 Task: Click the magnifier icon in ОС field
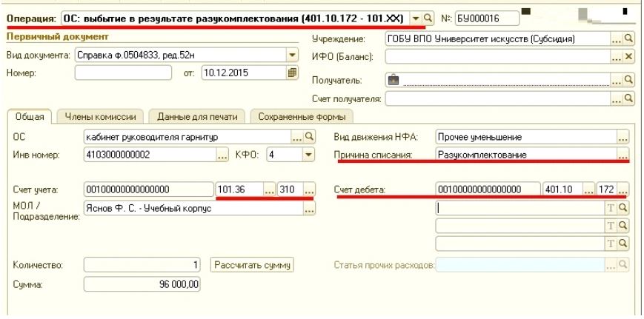(309, 136)
